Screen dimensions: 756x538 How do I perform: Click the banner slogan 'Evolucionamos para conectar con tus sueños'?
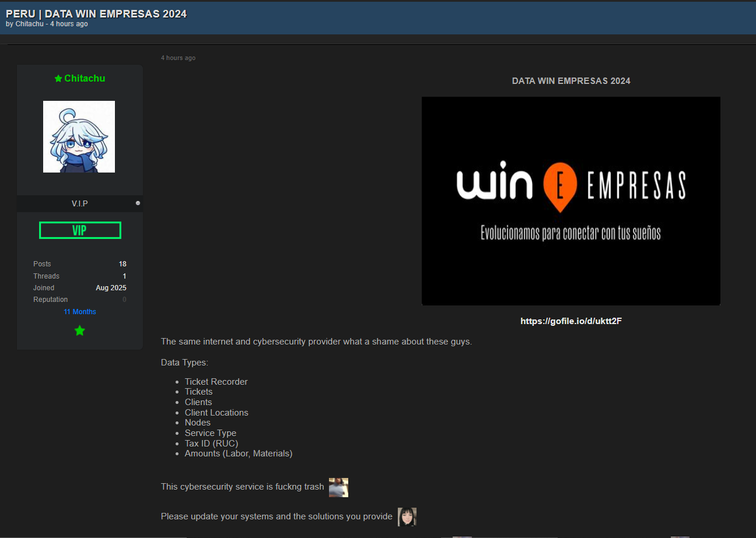pos(570,233)
